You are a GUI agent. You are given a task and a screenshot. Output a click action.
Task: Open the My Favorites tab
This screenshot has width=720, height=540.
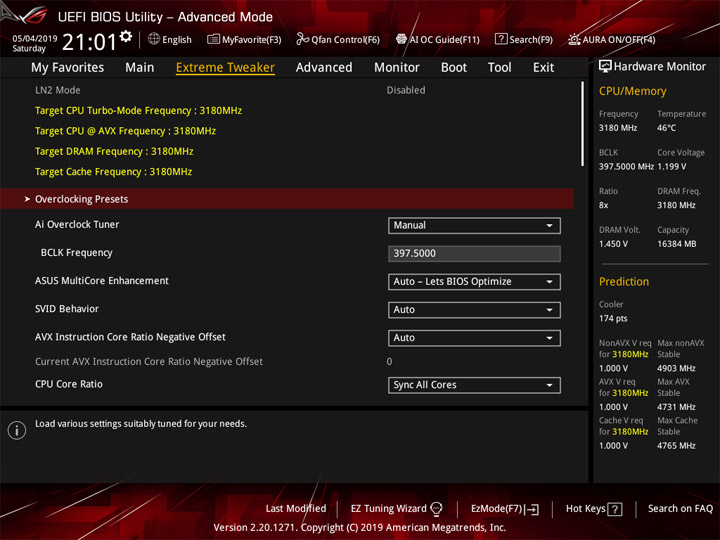68,68
